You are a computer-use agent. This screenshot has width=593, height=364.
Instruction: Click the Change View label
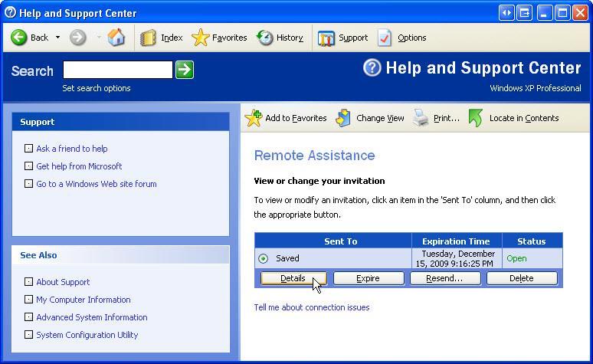pos(380,118)
